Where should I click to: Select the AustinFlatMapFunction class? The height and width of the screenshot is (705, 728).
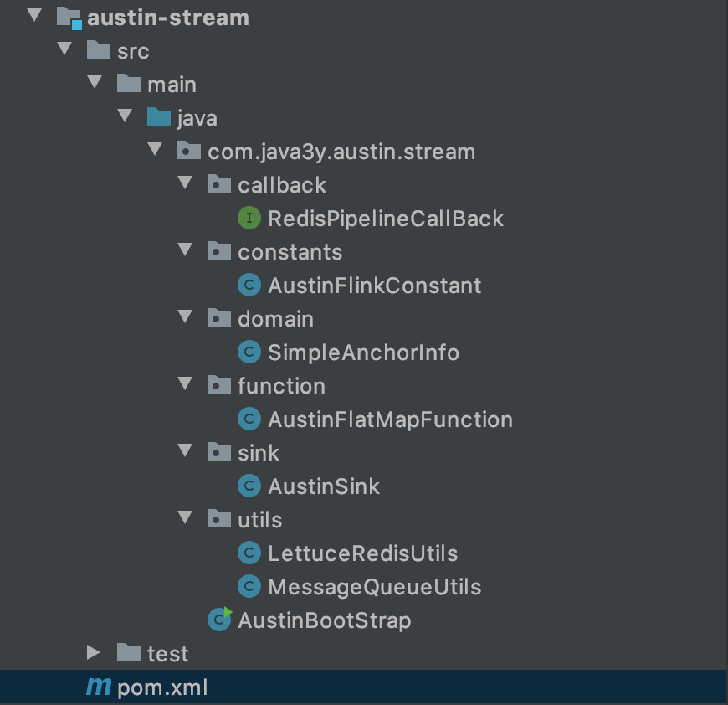coord(391,419)
